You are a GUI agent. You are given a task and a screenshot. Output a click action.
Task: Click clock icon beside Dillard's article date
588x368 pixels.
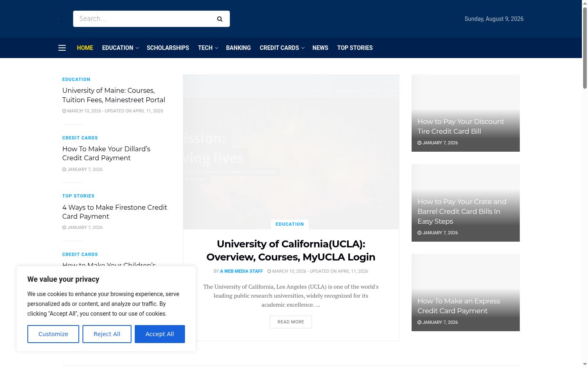pyautogui.click(x=64, y=169)
